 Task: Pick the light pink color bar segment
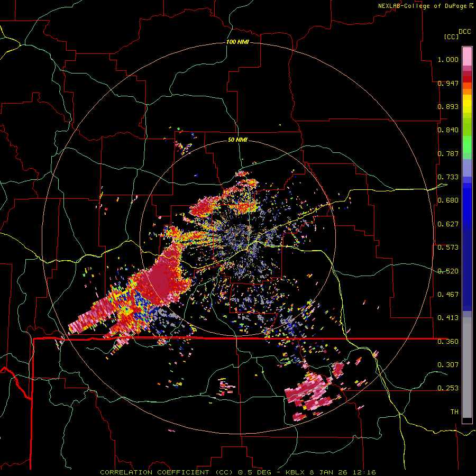tap(467, 56)
